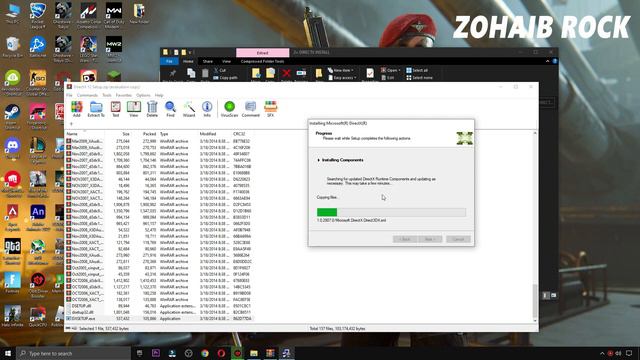Open the Wizard tool in WinRAR
The image size is (640, 360).
click(x=189, y=109)
